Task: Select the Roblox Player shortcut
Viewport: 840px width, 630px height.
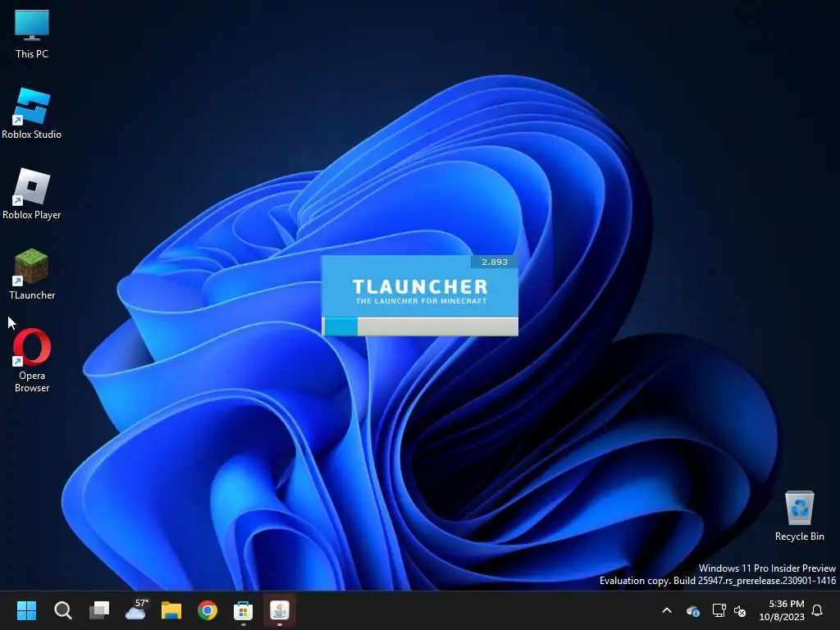Action: click(32, 194)
